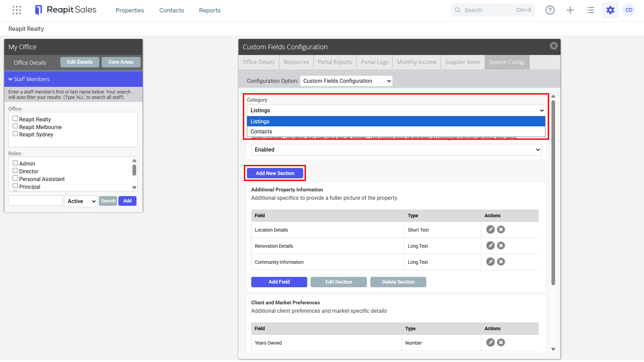Switch to the Monthly Income tab
Viewport: 644px width, 362px height.
[x=417, y=62]
